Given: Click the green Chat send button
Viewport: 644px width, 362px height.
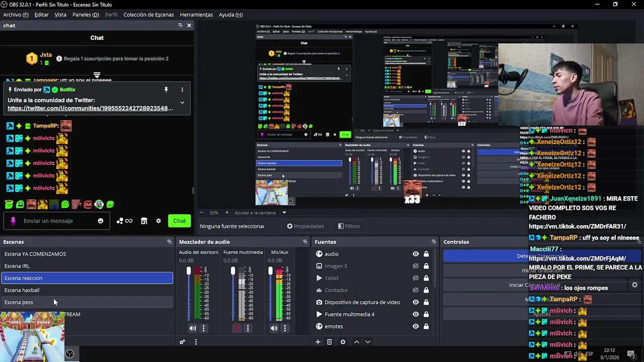Looking at the screenshot, I should point(180,221).
